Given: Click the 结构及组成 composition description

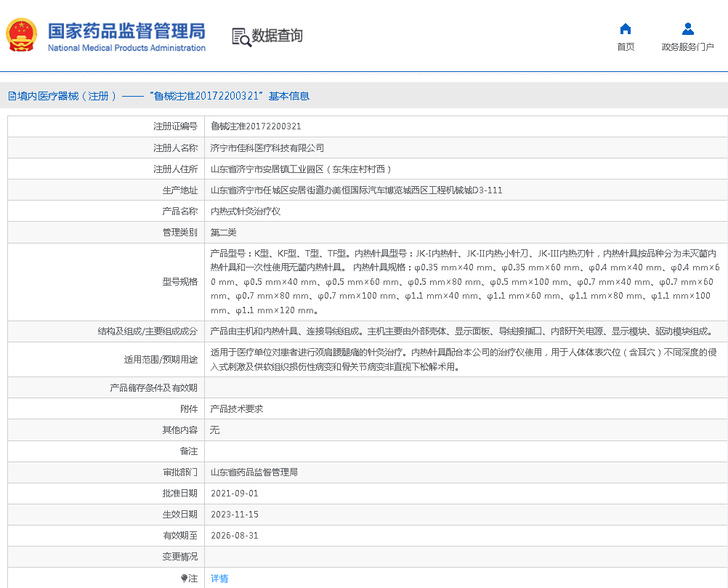Looking at the screenshot, I should pos(462,331).
